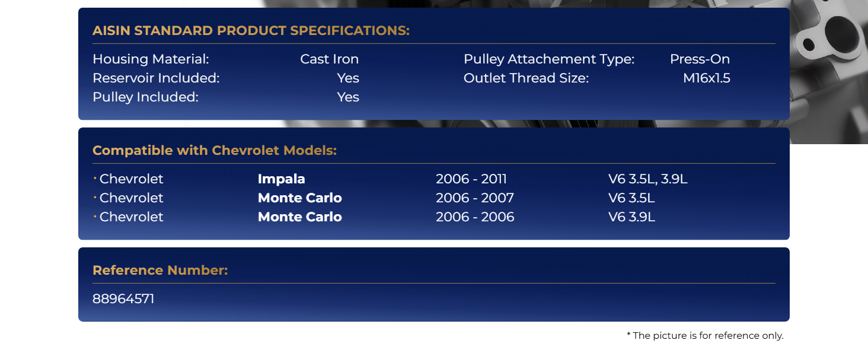Select the V6 3.9L engine text
The image size is (868, 356).
pos(631,217)
